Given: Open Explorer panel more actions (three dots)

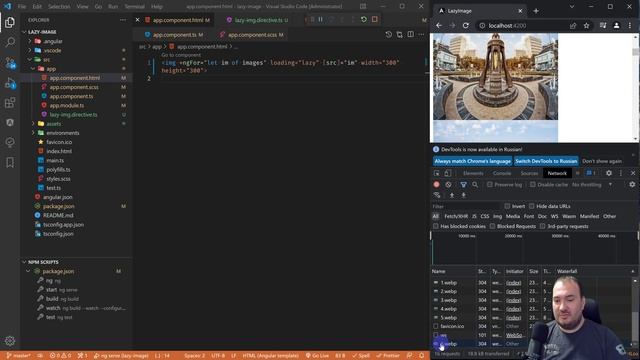Looking at the screenshot, I should click(122, 20).
